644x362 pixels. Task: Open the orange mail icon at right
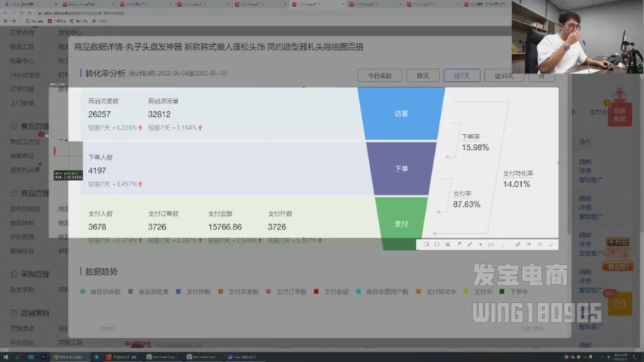pos(619,304)
